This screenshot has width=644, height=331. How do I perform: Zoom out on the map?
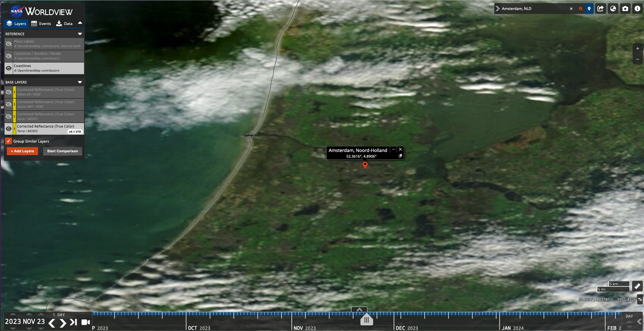point(637,59)
